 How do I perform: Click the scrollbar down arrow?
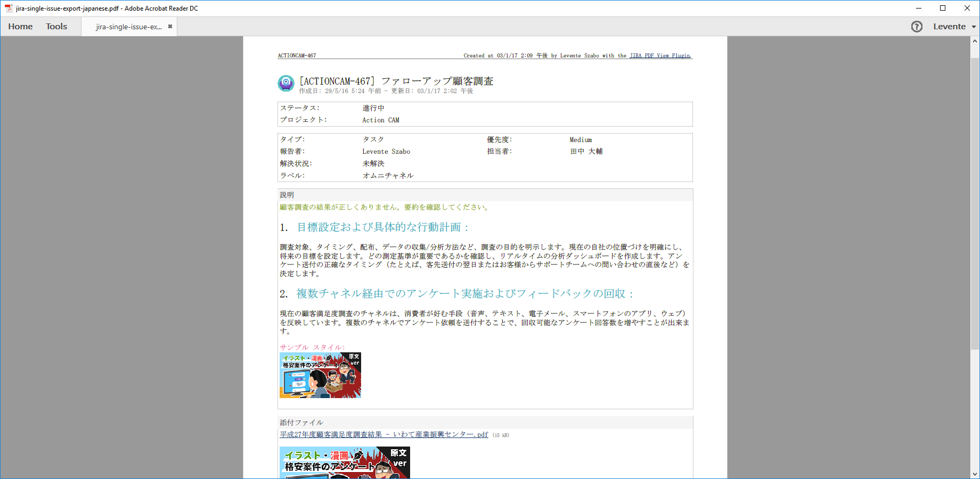click(975, 474)
